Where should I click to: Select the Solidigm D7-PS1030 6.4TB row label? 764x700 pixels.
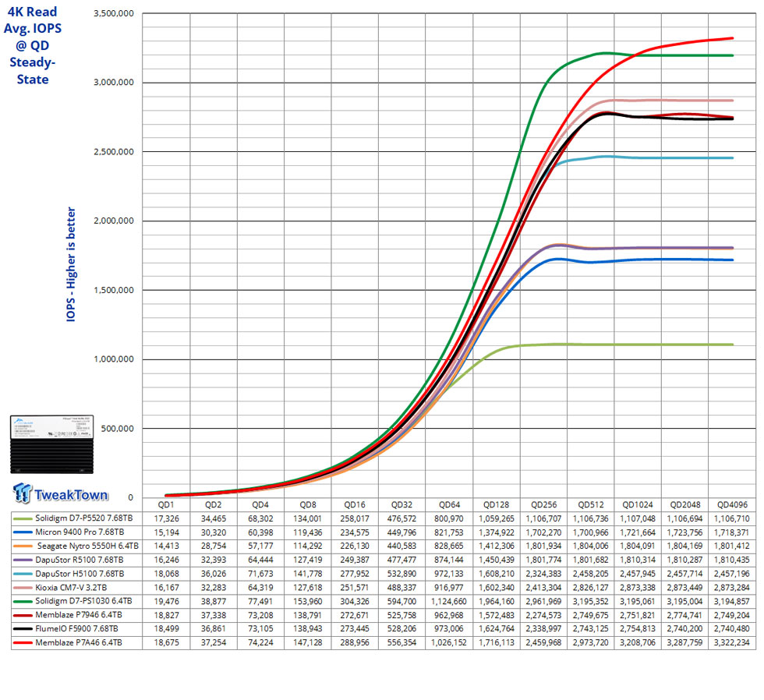[83, 601]
